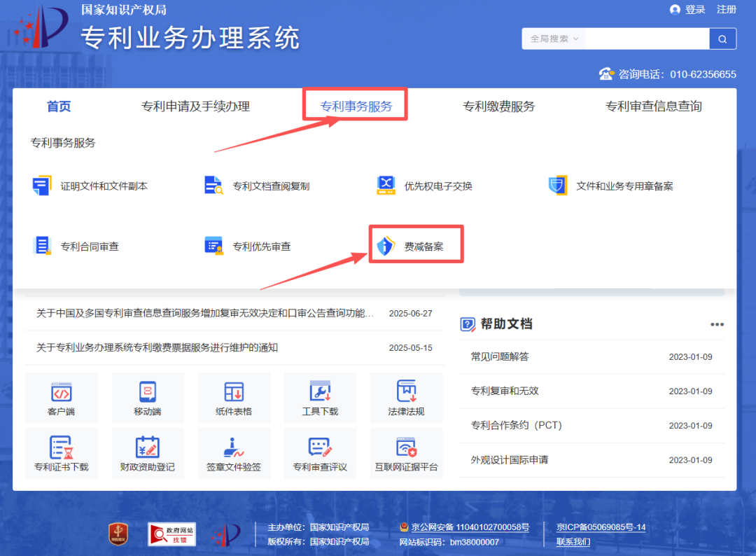Viewport: 756px width, 556px height.
Task: Switch to the 专利缴费服务 tab
Action: pyautogui.click(x=498, y=106)
